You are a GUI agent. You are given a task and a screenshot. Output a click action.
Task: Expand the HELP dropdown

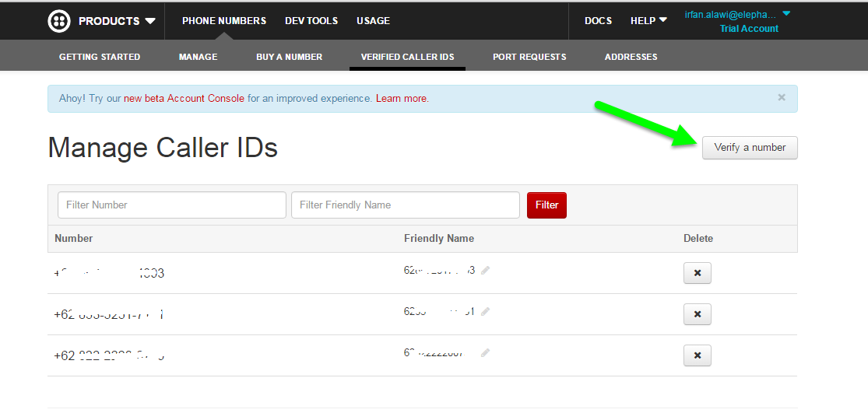click(x=648, y=21)
